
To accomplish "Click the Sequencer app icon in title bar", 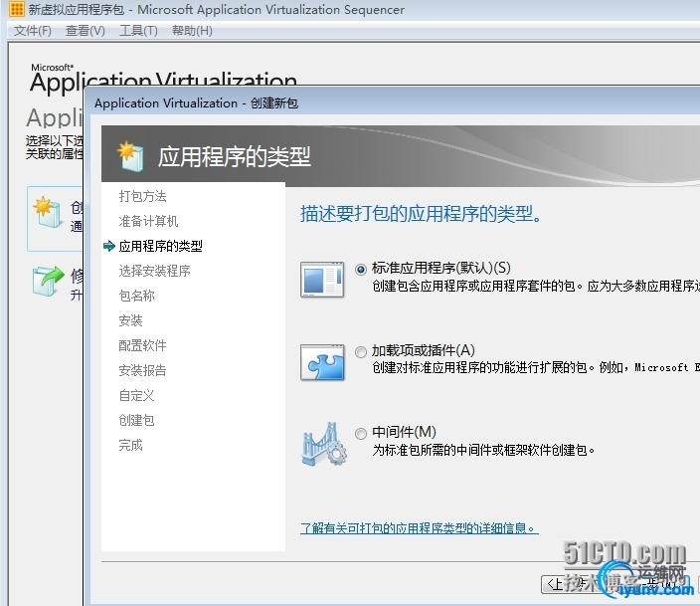I will [x=17, y=9].
